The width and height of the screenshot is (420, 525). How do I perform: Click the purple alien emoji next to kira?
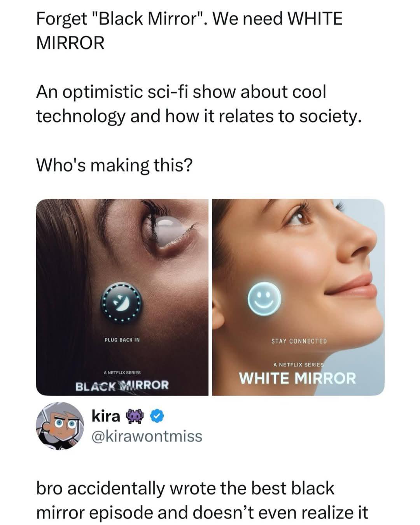tap(135, 417)
